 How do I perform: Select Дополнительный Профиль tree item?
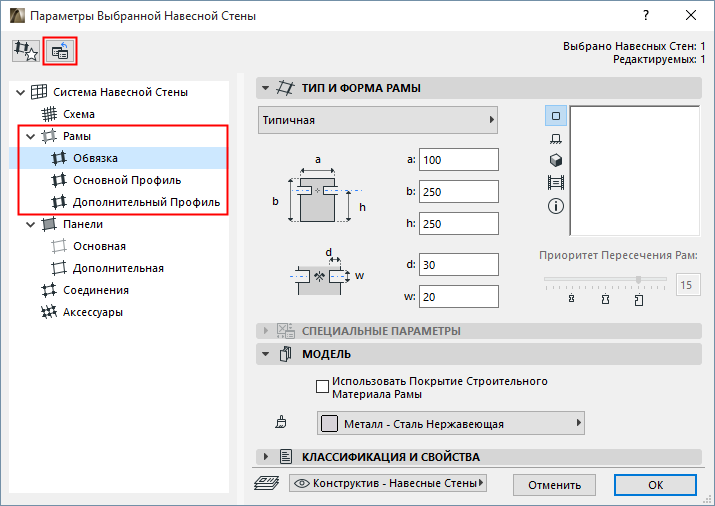tap(146, 202)
